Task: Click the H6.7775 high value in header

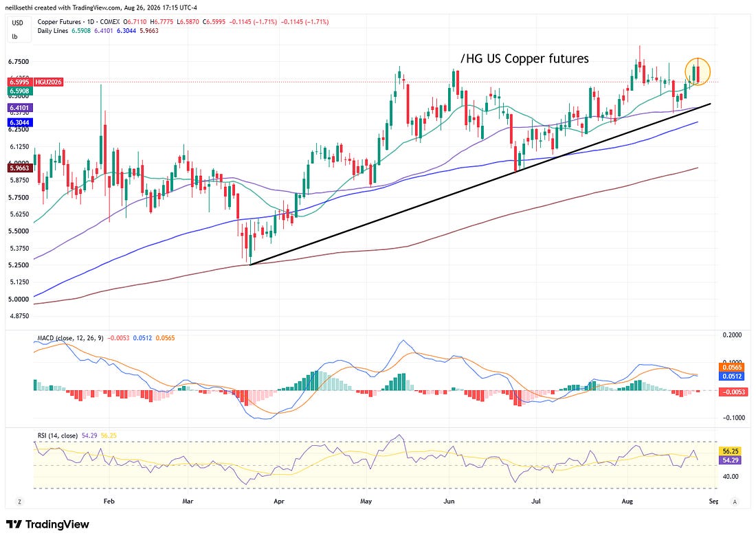Action: pos(162,22)
